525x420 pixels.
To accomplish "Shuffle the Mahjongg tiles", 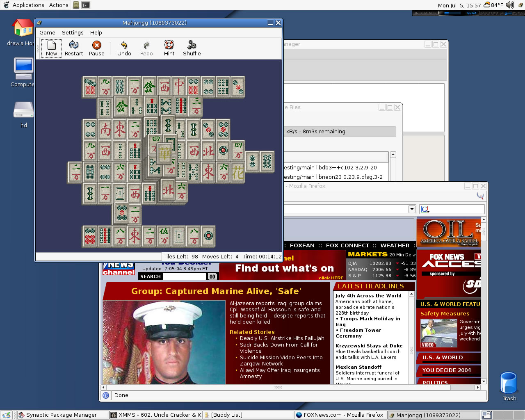I will pyautogui.click(x=192, y=48).
